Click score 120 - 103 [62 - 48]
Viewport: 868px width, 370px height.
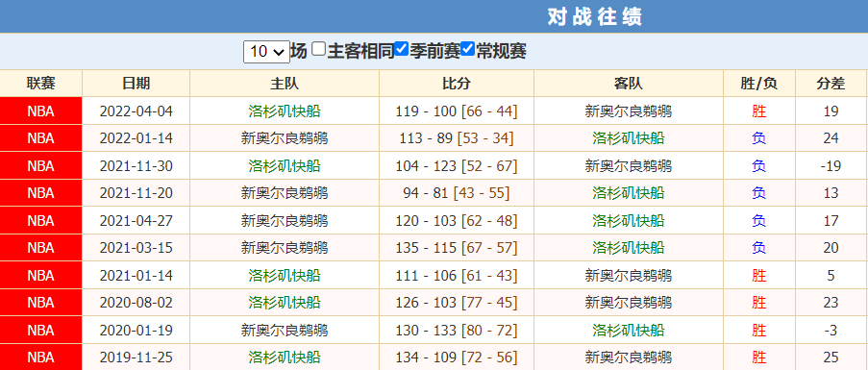pyautogui.click(x=457, y=221)
